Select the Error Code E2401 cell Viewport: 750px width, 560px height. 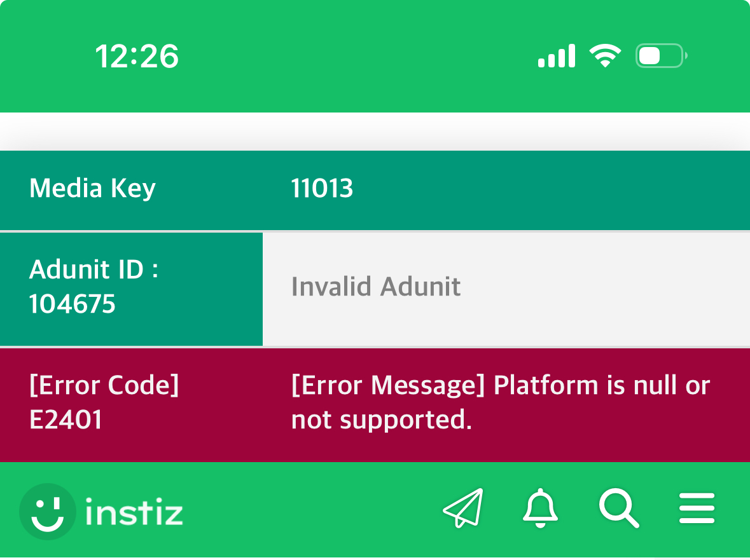(x=131, y=405)
